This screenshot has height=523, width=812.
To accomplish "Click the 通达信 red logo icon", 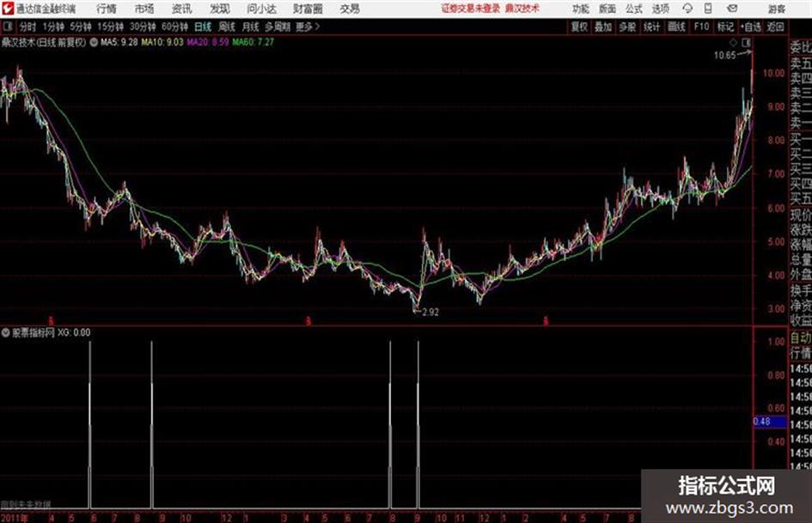I will click(7, 9).
